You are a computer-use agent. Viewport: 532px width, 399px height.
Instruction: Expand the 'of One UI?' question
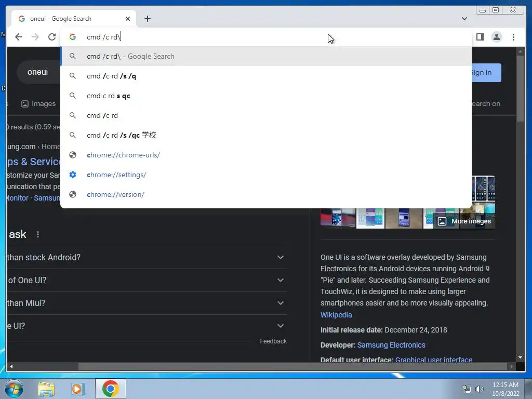pyautogui.click(x=147, y=280)
